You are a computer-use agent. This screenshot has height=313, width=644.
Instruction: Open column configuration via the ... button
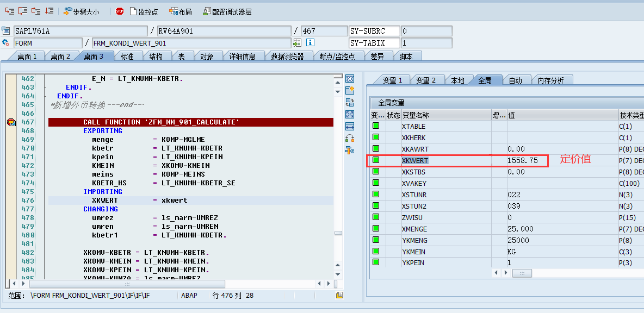click(x=522, y=273)
